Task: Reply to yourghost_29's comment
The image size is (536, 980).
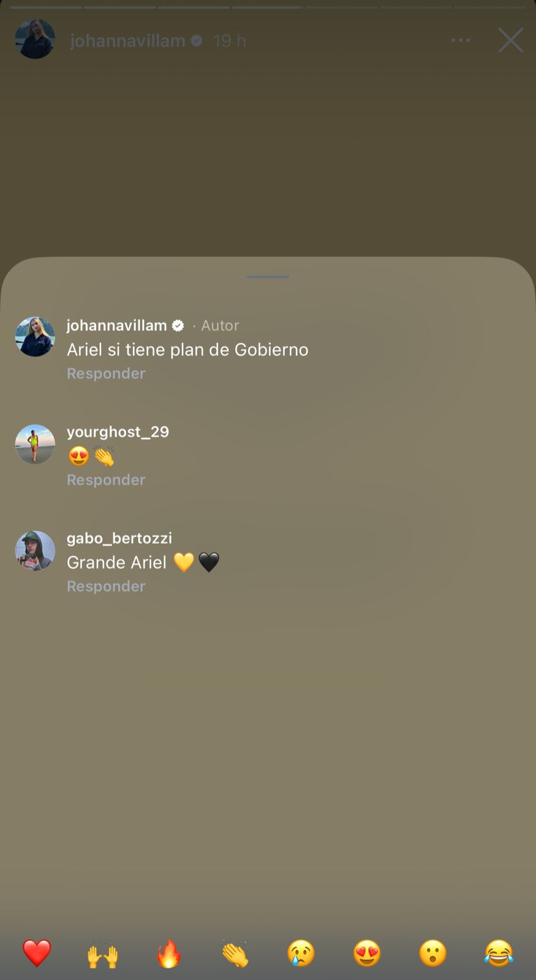Action: click(x=106, y=480)
